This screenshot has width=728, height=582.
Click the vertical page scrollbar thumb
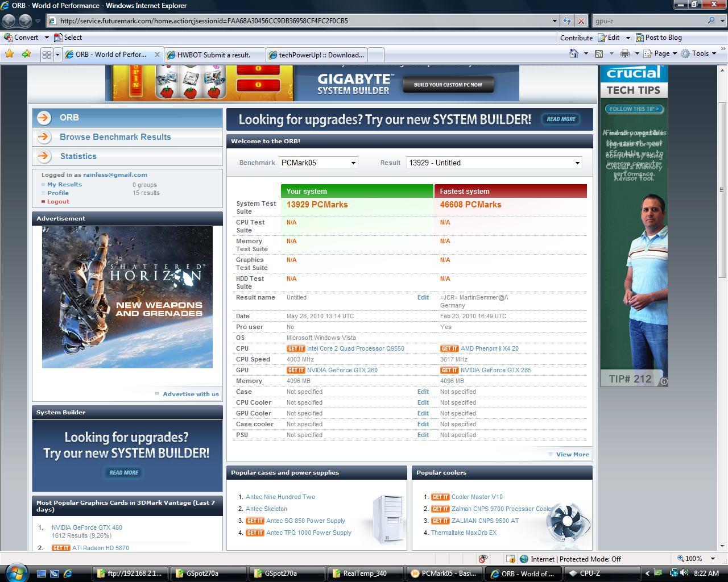tap(722, 189)
